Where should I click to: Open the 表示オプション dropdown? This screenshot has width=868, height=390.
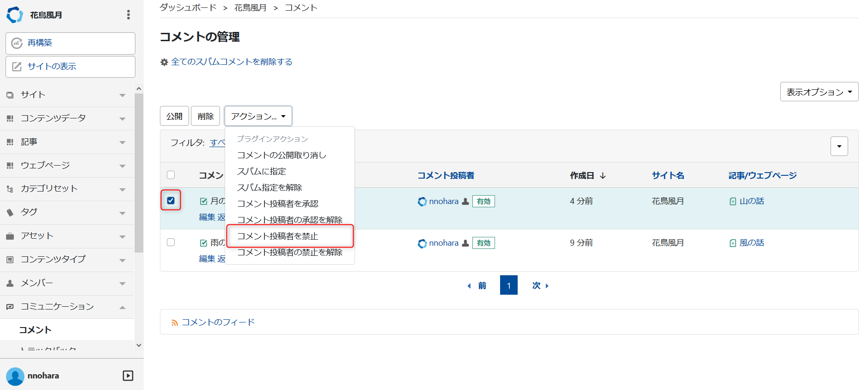coord(819,92)
